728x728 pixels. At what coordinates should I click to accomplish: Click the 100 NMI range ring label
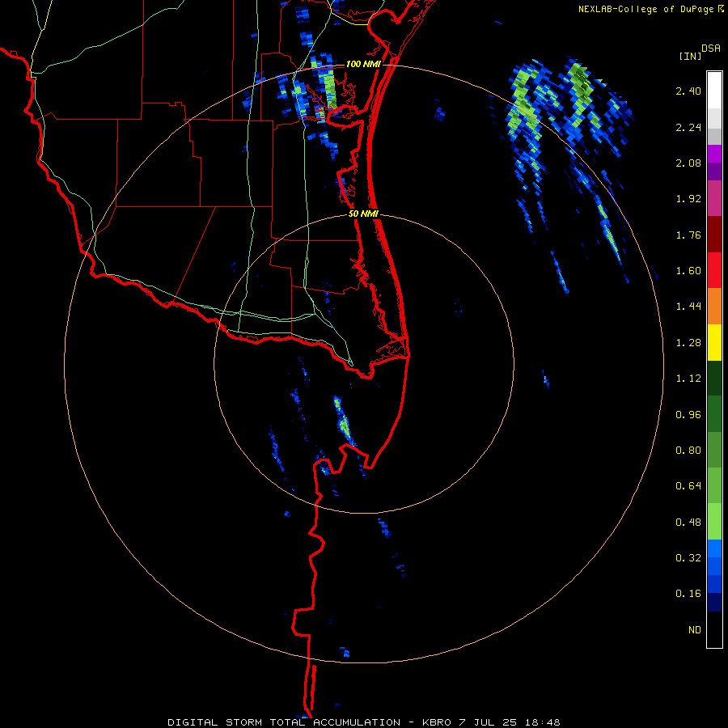(363, 64)
